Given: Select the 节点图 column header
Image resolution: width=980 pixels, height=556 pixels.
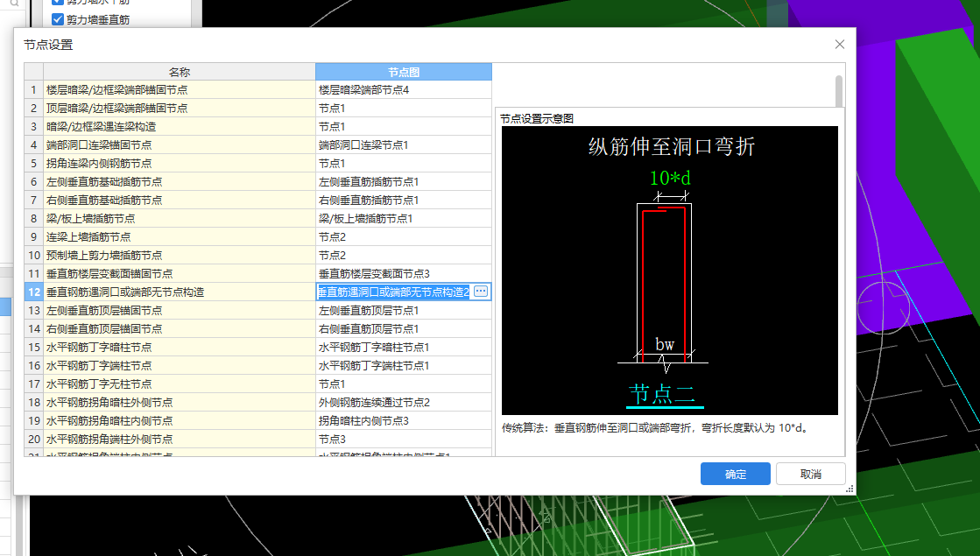Looking at the screenshot, I should click(404, 72).
